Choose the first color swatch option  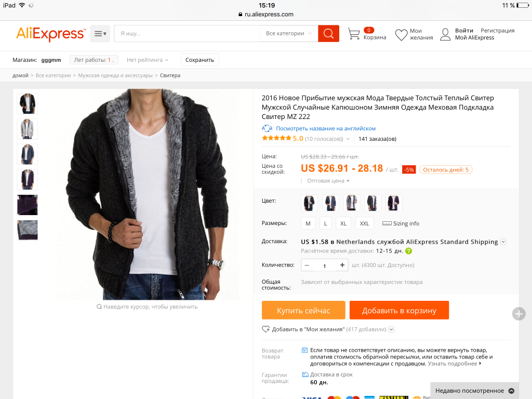[309, 203]
